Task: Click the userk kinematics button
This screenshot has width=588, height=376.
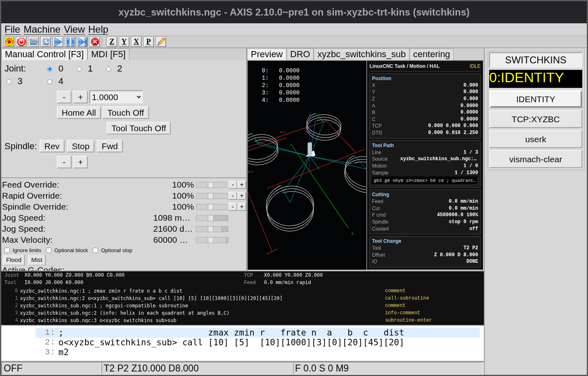Action: point(536,139)
